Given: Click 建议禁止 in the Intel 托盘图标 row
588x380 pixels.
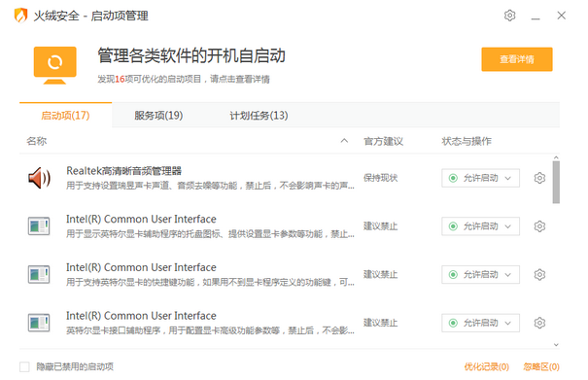Looking at the screenshot, I should pyautogui.click(x=380, y=226).
